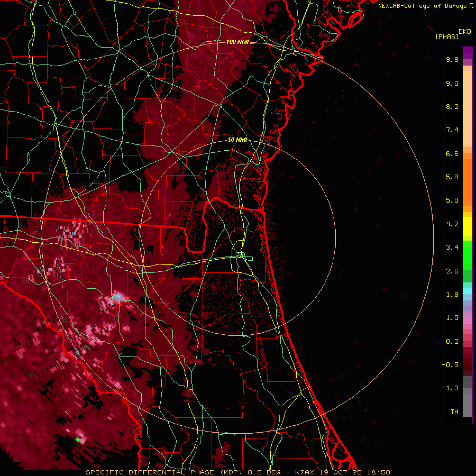
Task: Click the 5.8 legend value
Action: (452, 177)
